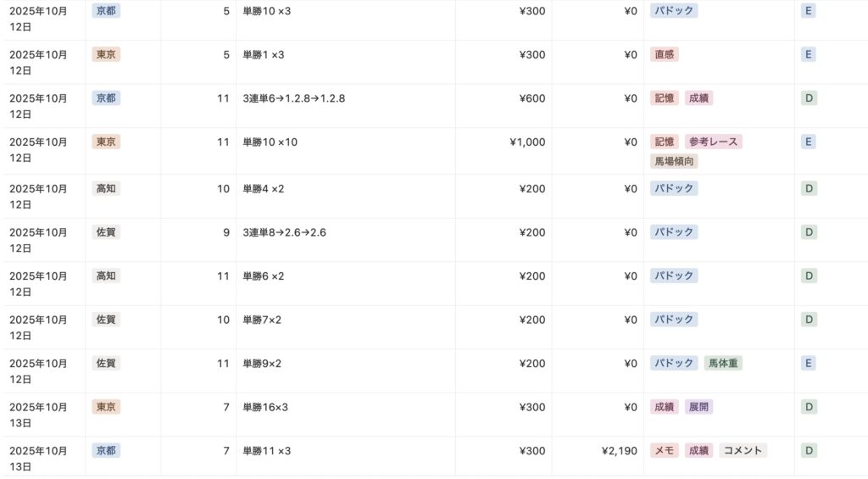Screen dimensions: 868x479
Task: Click the 単勝1 ×3 bet cell
Action: pyautogui.click(x=264, y=54)
